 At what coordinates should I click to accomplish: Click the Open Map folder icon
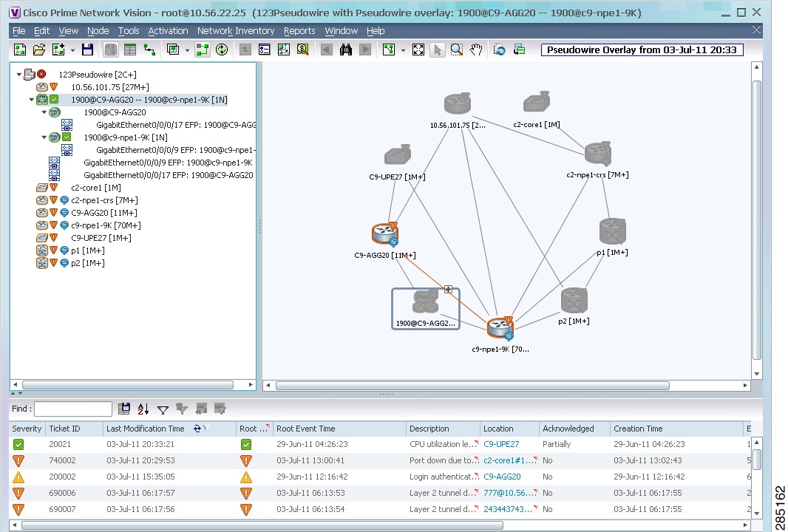pyautogui.click(x=39, y=50)
